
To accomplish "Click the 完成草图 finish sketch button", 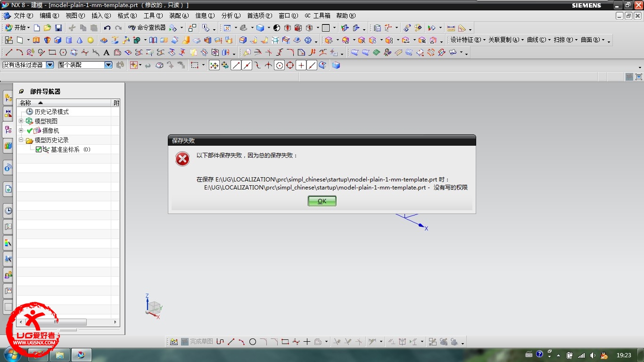I will tap(197, 342).
